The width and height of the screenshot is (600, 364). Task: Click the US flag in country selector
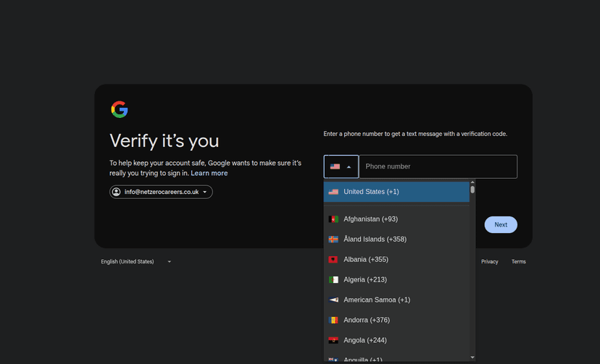click(335, 166)
